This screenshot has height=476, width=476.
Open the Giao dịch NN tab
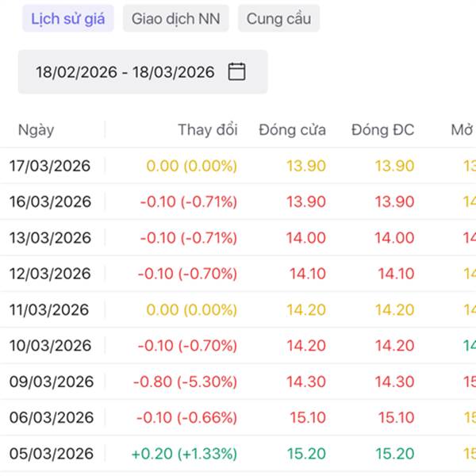click(175, 19)
